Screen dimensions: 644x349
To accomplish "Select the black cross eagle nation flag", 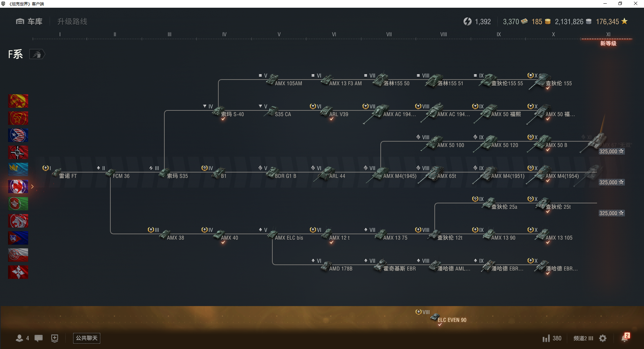I will coord(18,152).
